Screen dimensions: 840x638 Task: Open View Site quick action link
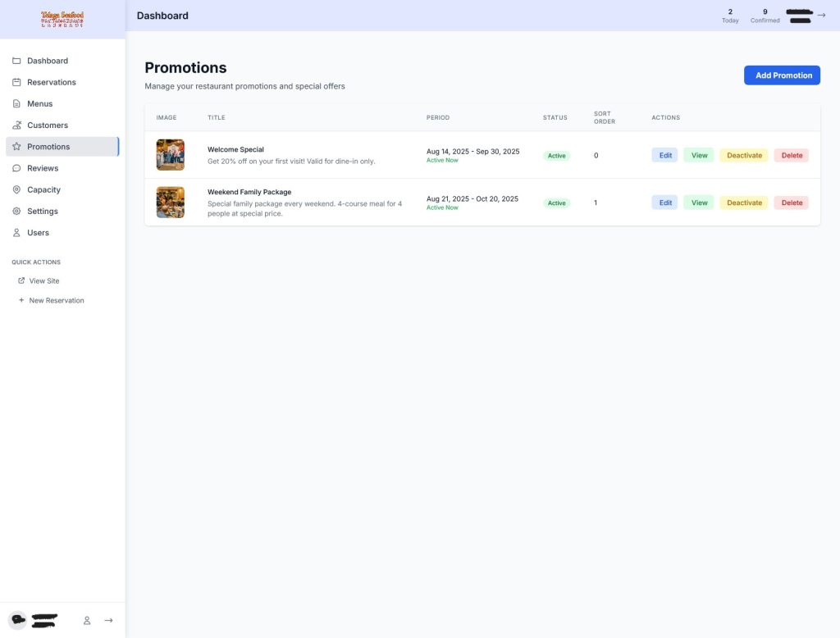(x=44, y=280)
